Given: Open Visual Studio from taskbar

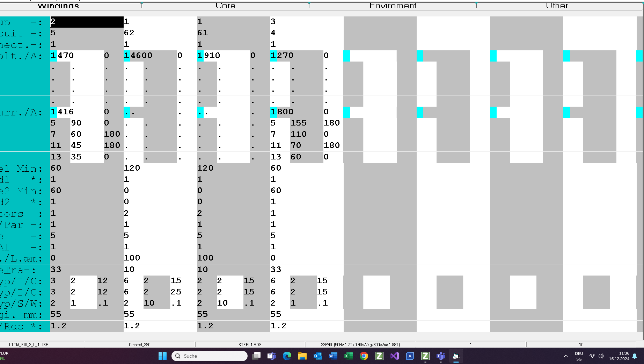Looking at the screenshot, I should click(395, 356).
